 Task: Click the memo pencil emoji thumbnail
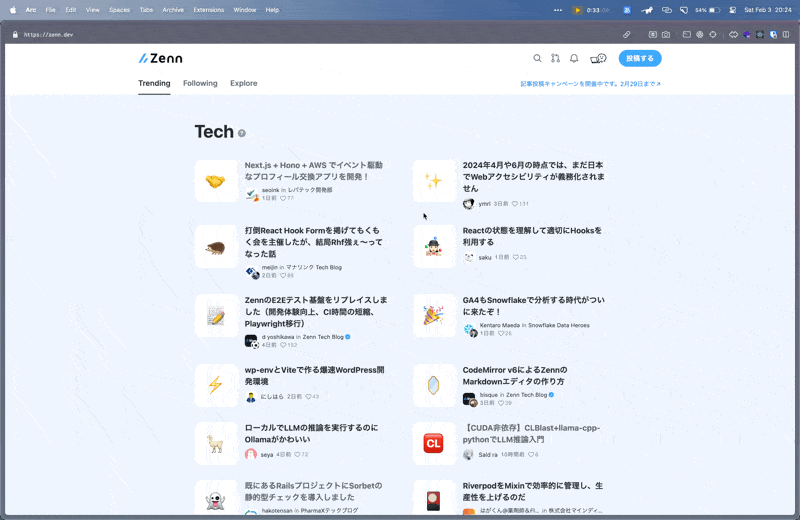(216, 316)
